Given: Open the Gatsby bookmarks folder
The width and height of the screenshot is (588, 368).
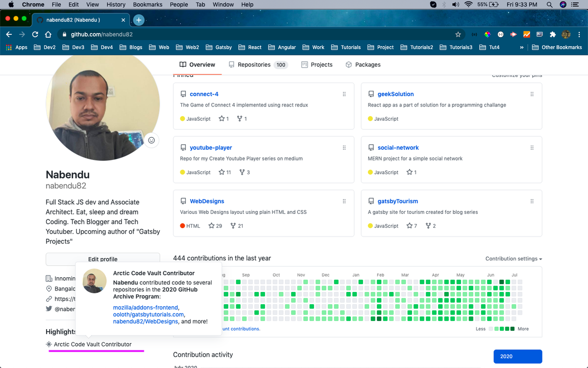Looking at the screenshot, I should 219,47.
